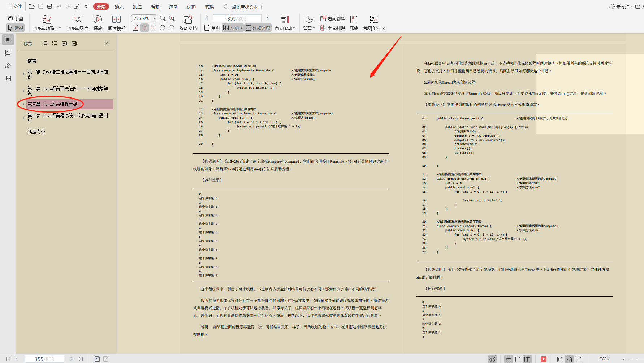
Task: Jump to first page in the status bar
Action: [x=8, y=359]
